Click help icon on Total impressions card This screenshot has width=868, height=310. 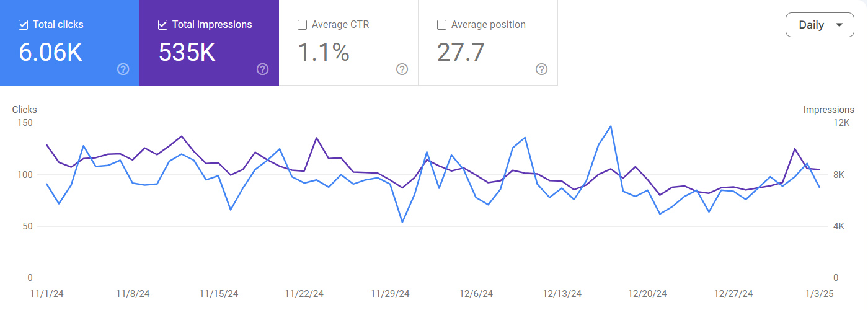tap(262, 69)
